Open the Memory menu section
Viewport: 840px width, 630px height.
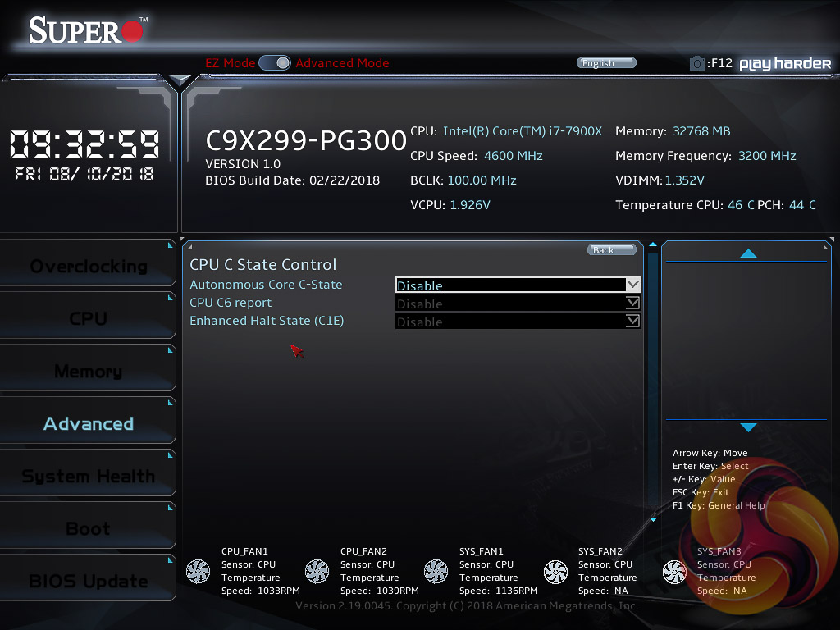pyautogui.click(x=88, y=368)
